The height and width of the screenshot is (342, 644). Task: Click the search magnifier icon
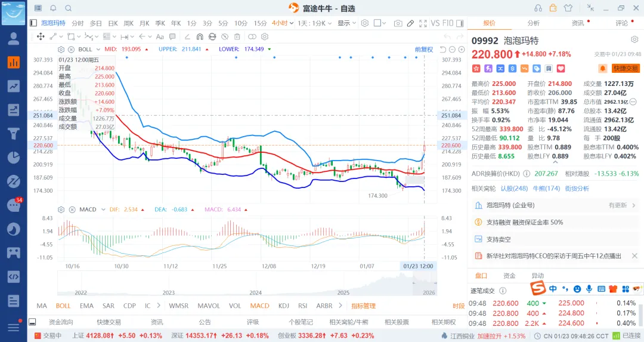tap(68, 8)
